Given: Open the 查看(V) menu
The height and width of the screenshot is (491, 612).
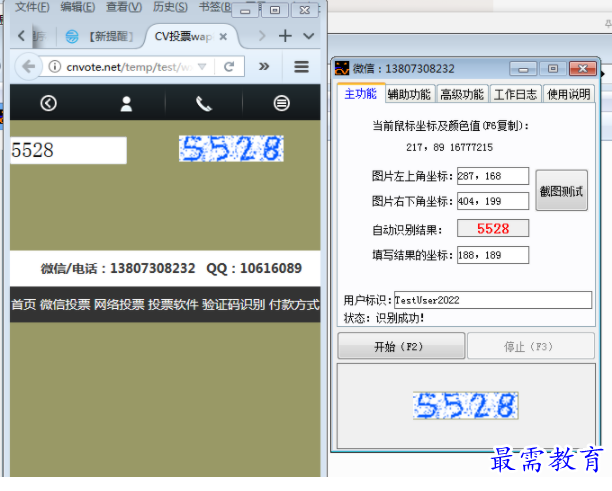Looking at the screenshot, I should coord(124,7).
